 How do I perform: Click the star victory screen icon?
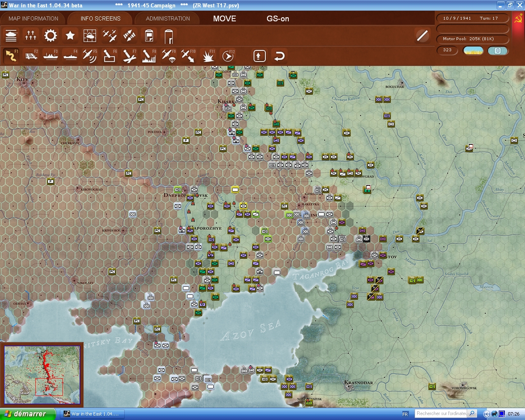70,36
